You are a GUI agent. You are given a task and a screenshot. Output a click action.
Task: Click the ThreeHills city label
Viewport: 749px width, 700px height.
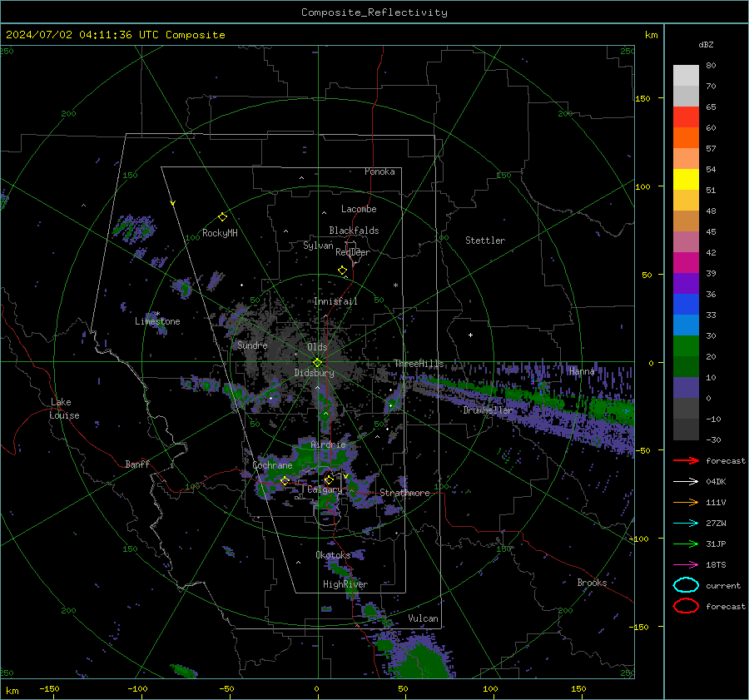(419, 364)
